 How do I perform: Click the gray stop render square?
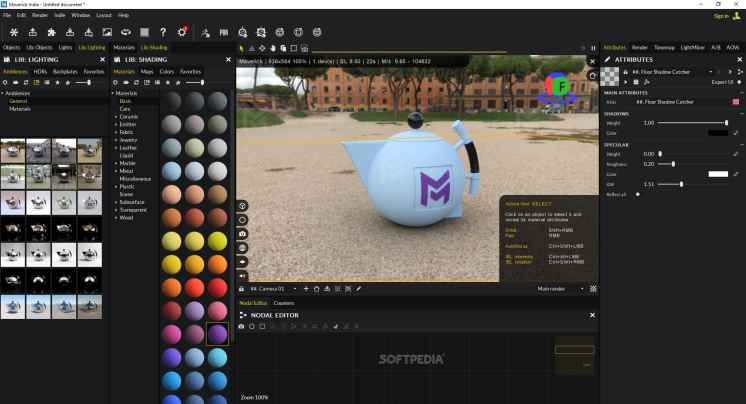145,32
